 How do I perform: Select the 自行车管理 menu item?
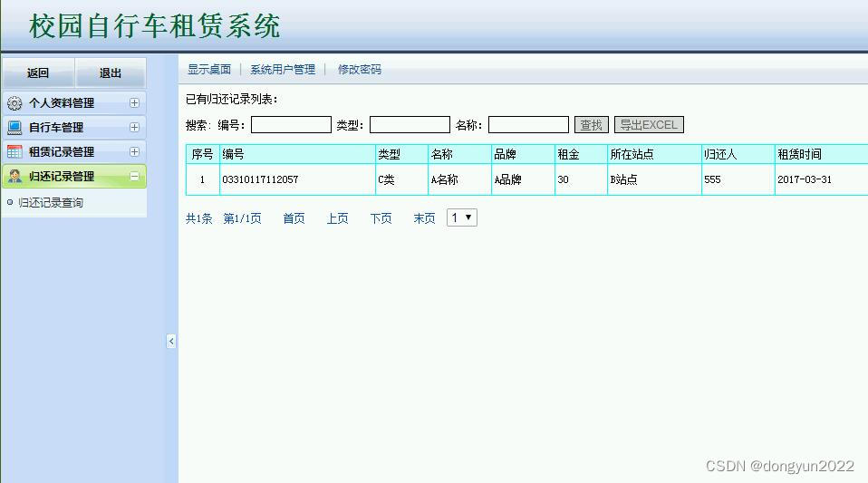point(74,128)
